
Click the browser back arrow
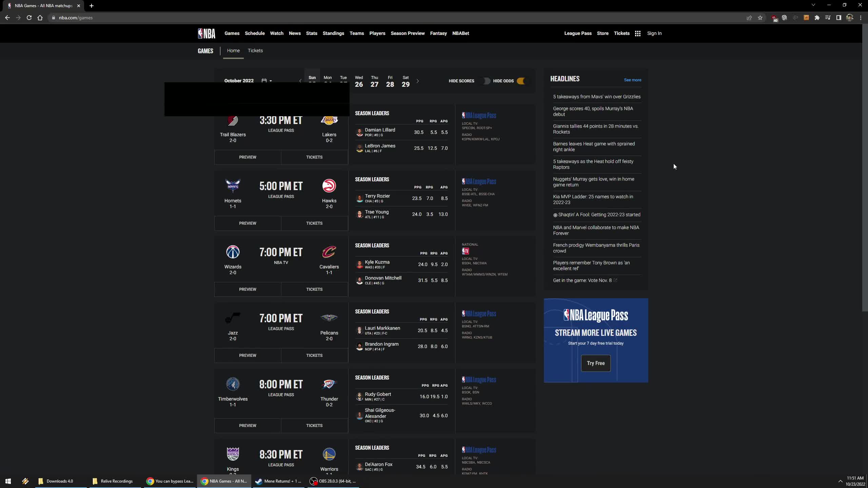pyautogui.click(x=7, y=18)
